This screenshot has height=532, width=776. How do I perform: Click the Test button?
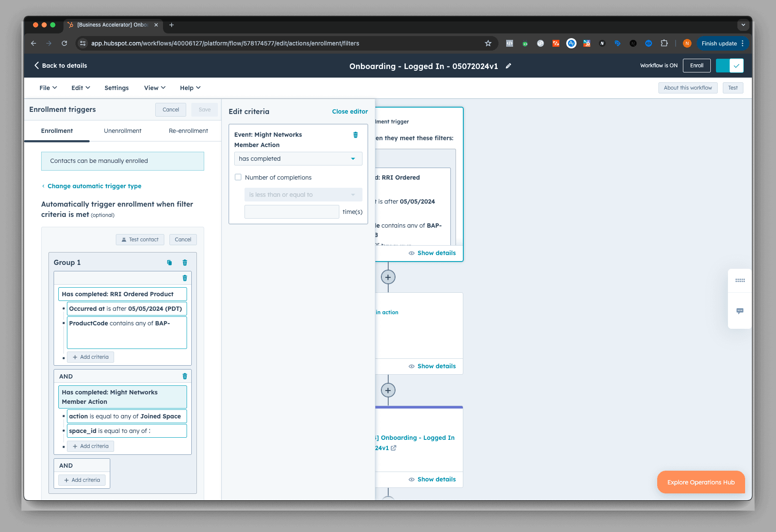733,88
